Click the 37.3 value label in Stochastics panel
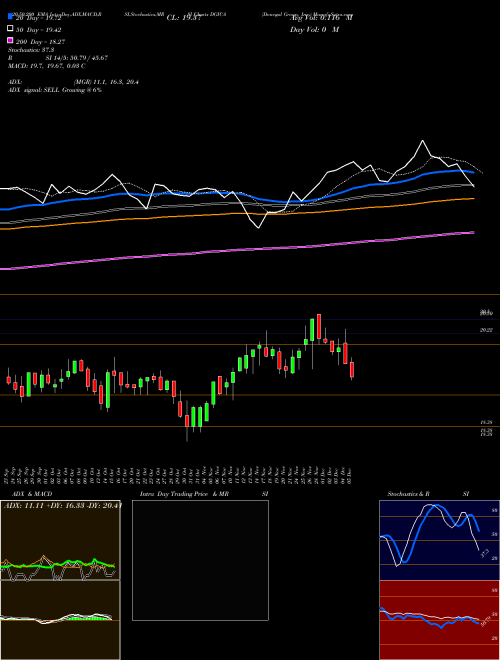Screen dimensions: 500x660 pyautogui.click(x=485, y=553)
